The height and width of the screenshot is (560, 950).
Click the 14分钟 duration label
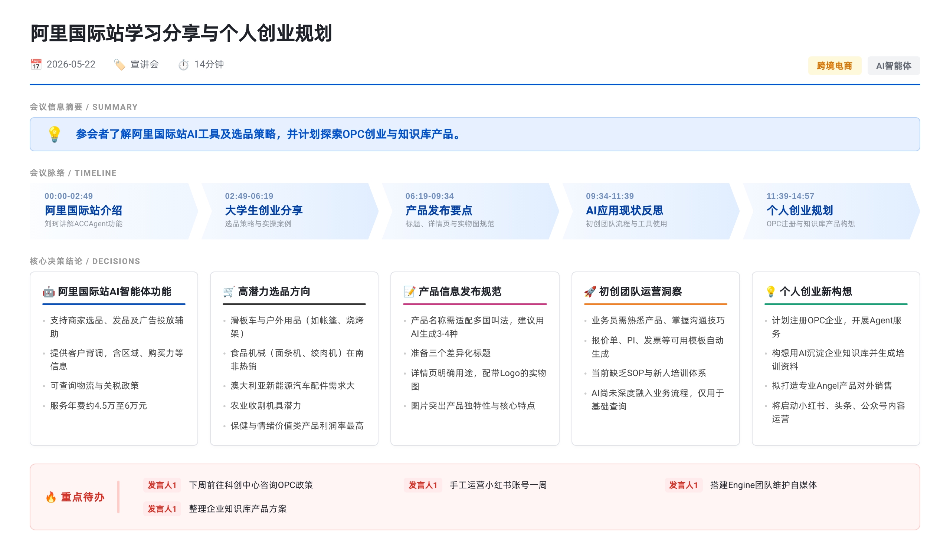coord(209,64)
